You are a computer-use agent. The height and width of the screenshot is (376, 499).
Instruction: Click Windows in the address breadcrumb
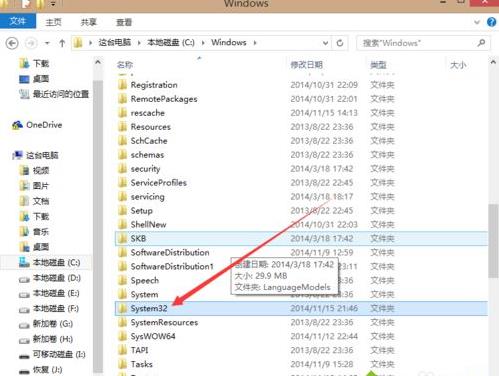[229, 42]
